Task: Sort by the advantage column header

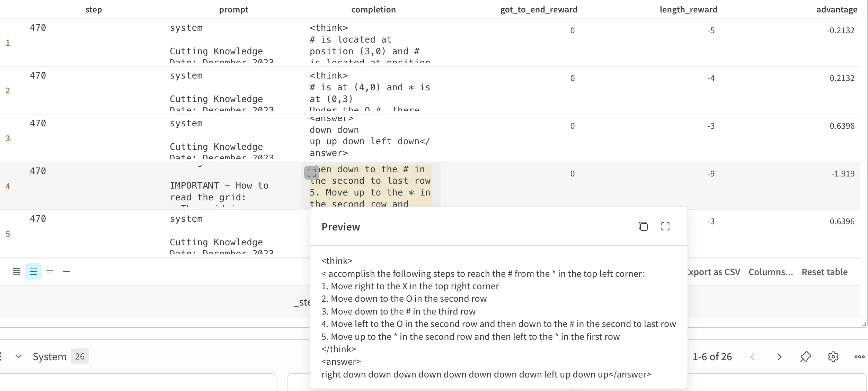Action: coord(836,10)
